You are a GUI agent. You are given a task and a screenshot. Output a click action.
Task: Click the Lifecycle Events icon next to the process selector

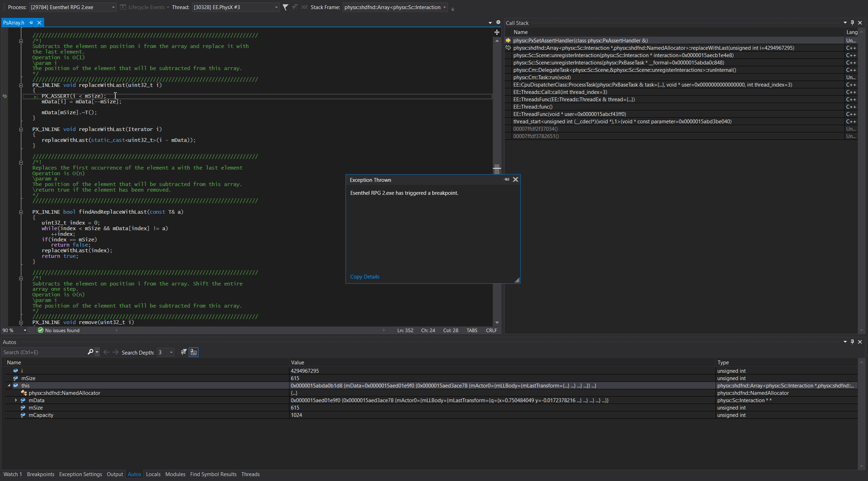click(x=123, y=7)
